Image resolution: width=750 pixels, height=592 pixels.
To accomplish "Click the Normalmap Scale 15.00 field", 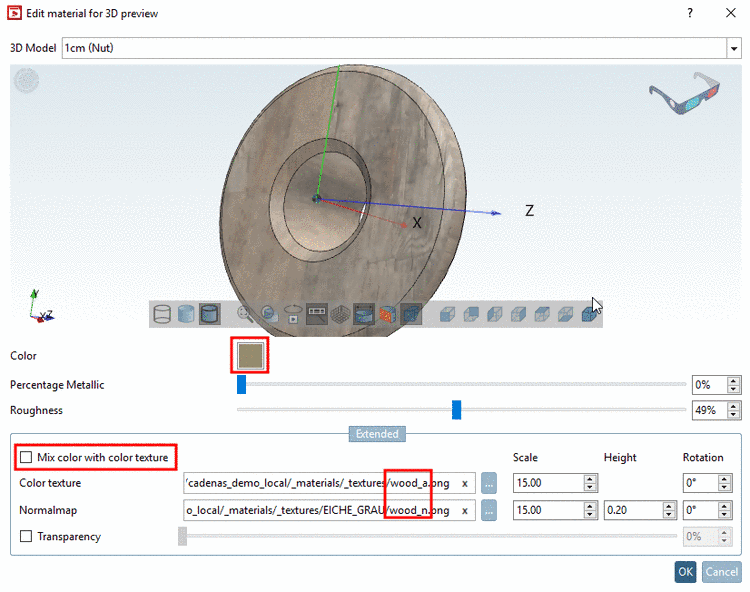I will tap(549, 511).
